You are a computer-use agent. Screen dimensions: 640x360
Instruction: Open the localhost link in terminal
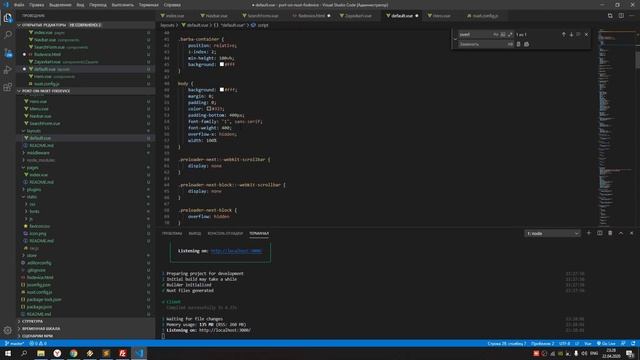[236, 251]
